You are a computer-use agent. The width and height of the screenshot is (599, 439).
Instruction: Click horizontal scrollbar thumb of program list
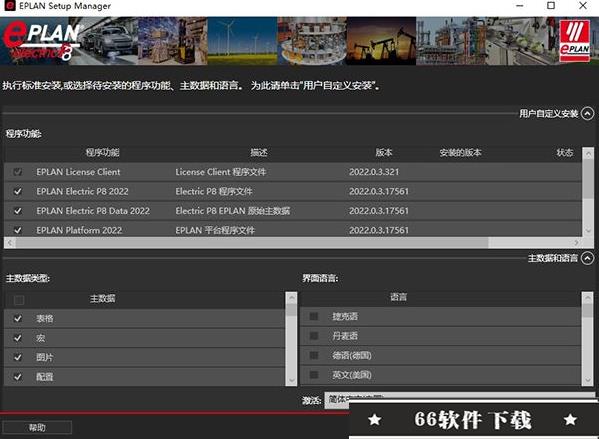(252, 243)
